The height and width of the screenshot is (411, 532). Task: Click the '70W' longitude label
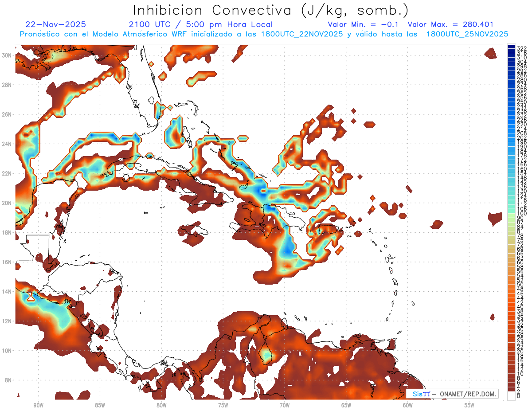click(285, 405)
